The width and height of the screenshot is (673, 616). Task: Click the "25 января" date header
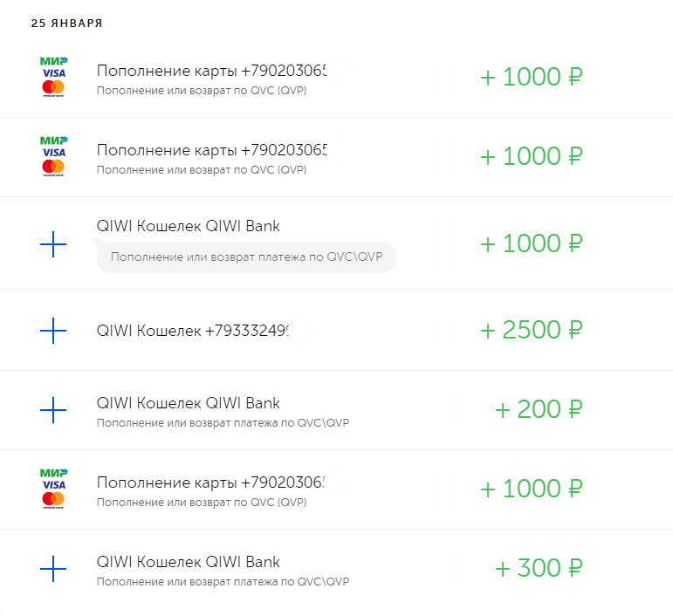pos(66,24)
